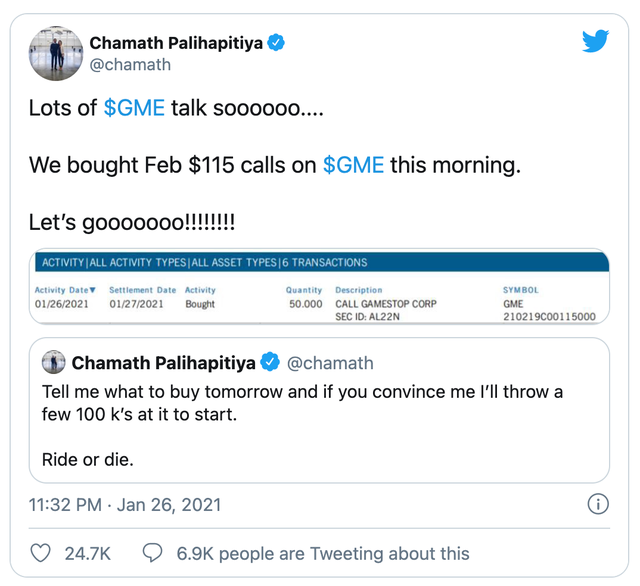This screenshot has height=586, width=640.
Task: Click the Chamath Palihapitiya name at the top
Action: click(175, 42)
